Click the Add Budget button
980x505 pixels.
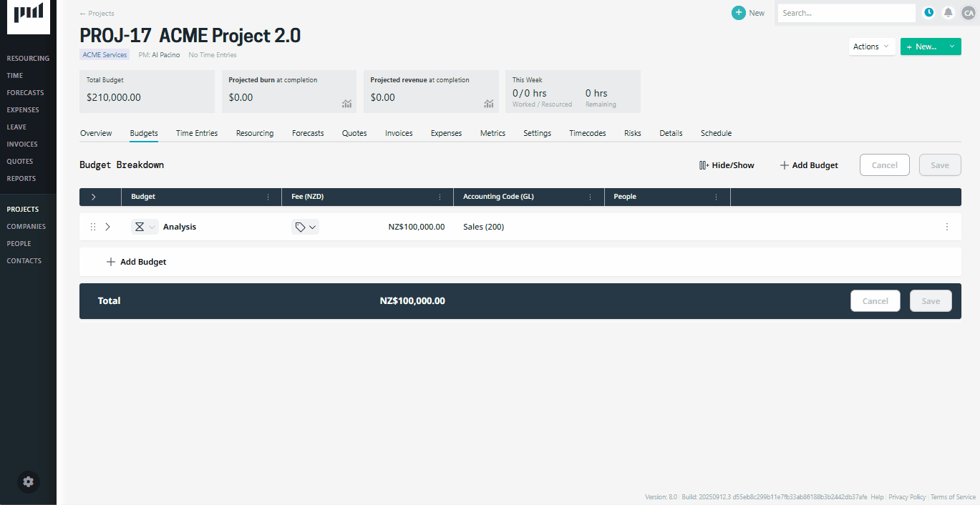[x=808, y=165]
